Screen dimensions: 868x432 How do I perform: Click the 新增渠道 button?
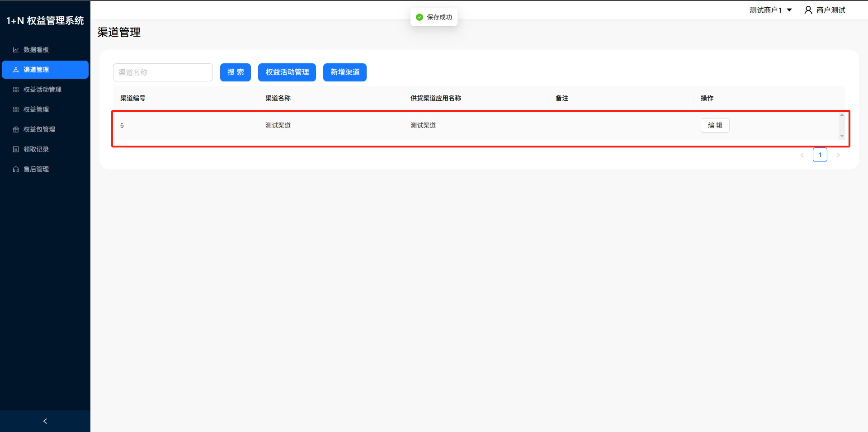(344, 72)
